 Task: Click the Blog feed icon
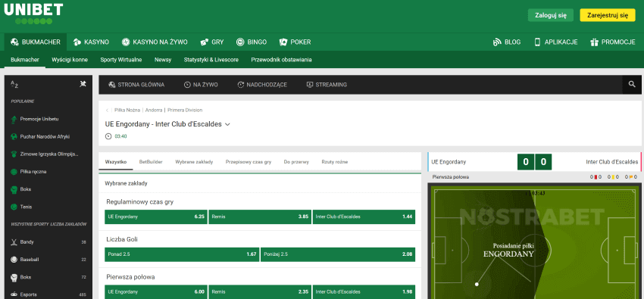point(497,42)
